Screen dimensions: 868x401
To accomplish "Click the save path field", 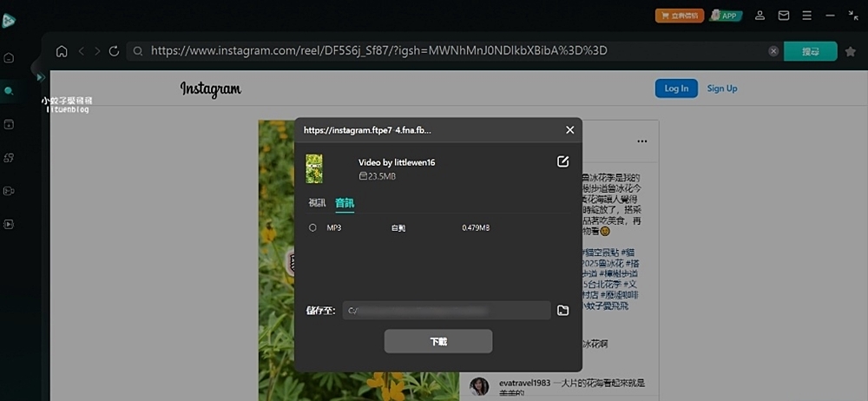I will [x=447, y=310].
